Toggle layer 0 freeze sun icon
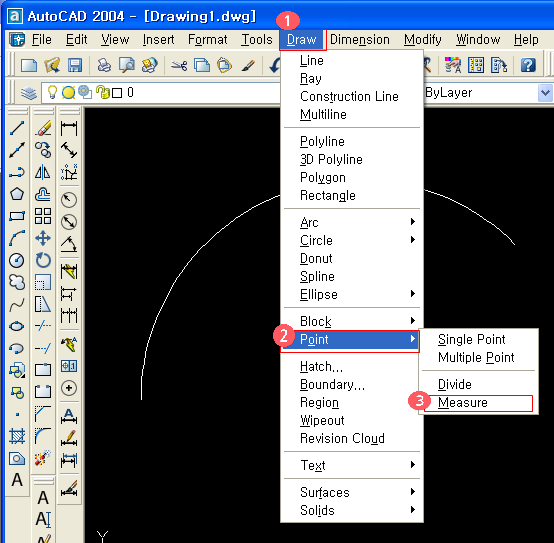 coord(68,93)
